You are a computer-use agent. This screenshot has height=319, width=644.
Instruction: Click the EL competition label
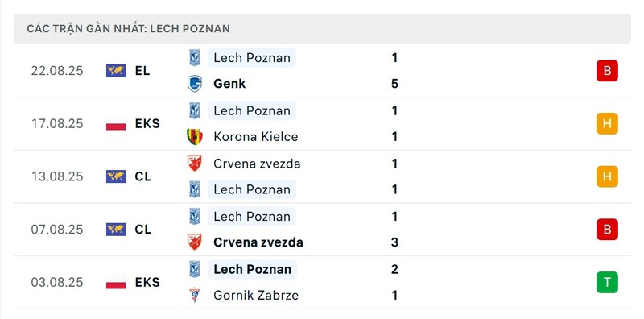tap(142, 71)
